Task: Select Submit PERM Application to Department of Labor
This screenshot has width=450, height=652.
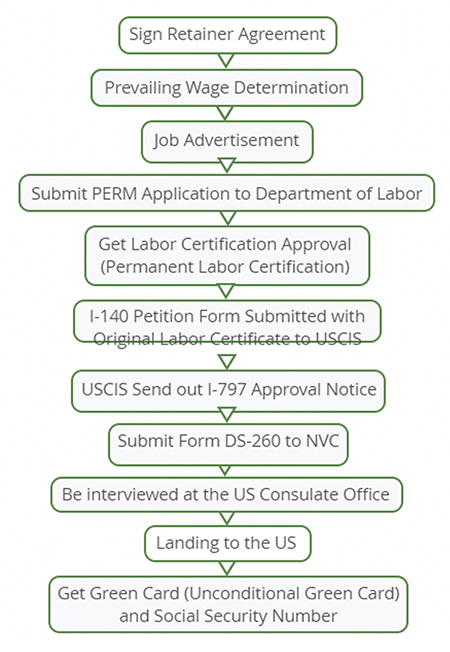Action: [227, 193]
